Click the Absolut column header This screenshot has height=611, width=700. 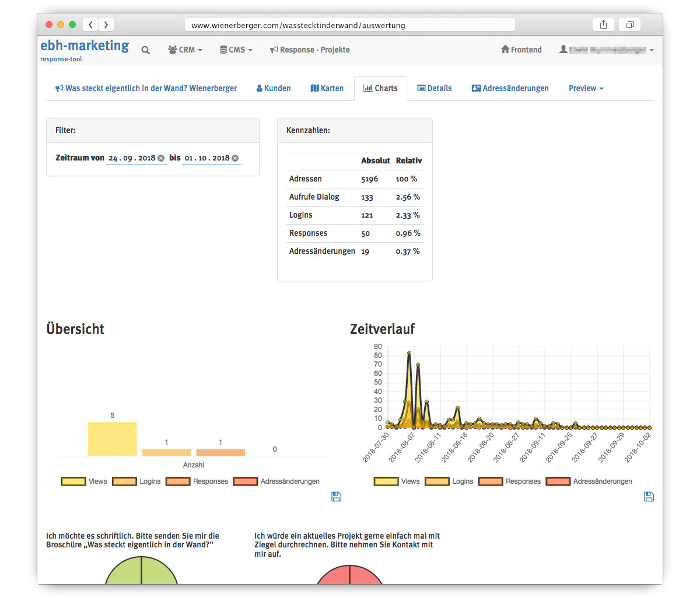(x=376, y=161)
